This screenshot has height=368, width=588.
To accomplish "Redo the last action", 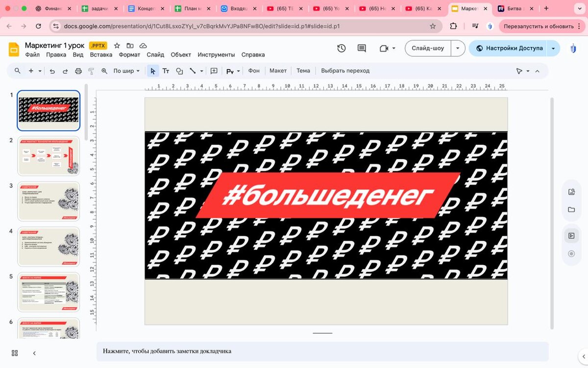I will click(x=65, y=71).
